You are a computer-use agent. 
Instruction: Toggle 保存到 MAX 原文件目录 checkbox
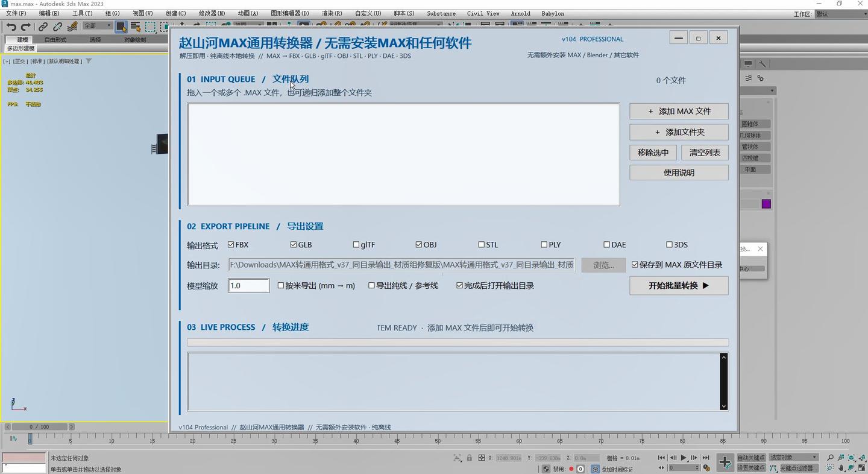tap(635, 265)
